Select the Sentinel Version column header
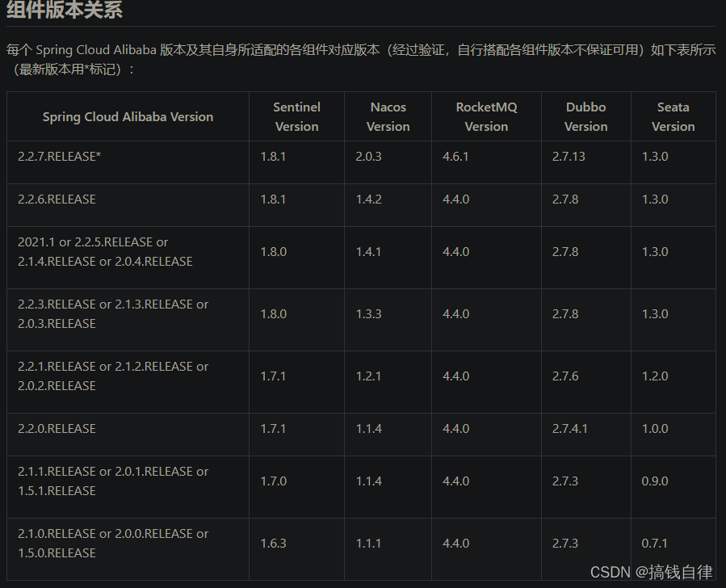726x588 pixels. (297, 116)
